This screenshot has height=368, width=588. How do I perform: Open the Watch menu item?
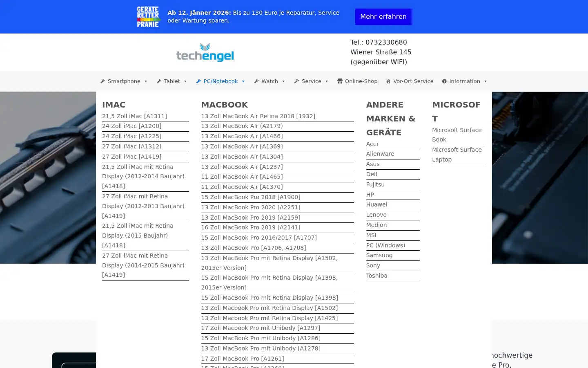pos(269,81)
